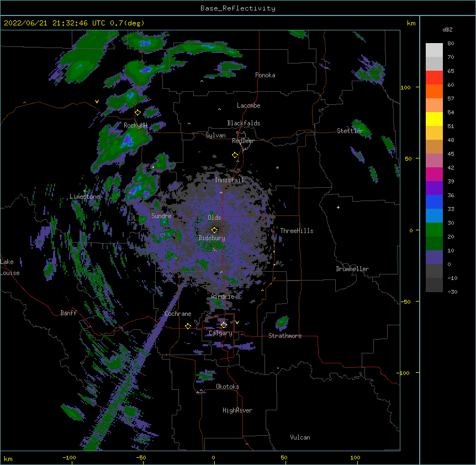Click the yellow radar site marker near Didsbury
Screen dimensions: 476x465
(x=215, y=230)
